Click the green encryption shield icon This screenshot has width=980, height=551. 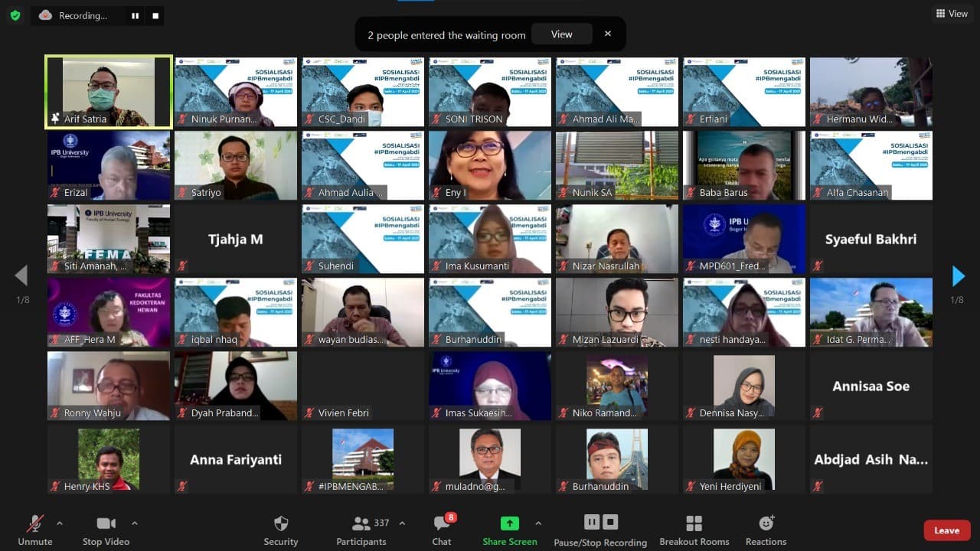pyautogui.click(x=15, y=15)
